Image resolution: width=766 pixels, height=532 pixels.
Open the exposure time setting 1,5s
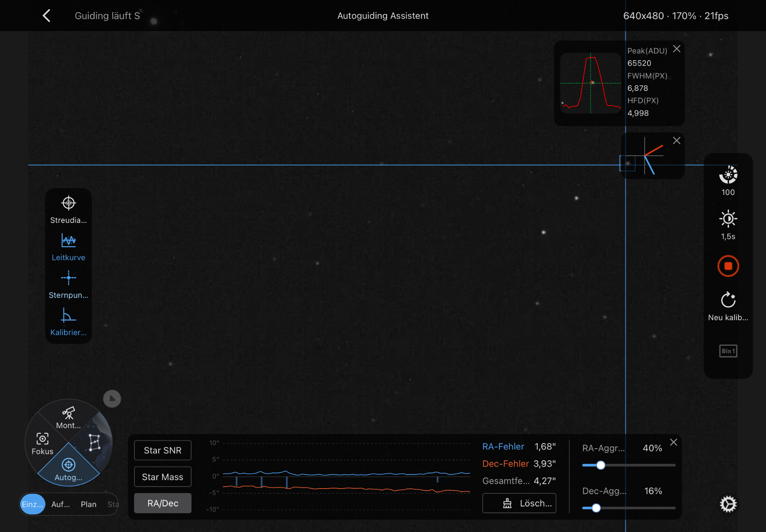[x=728, y=225]
